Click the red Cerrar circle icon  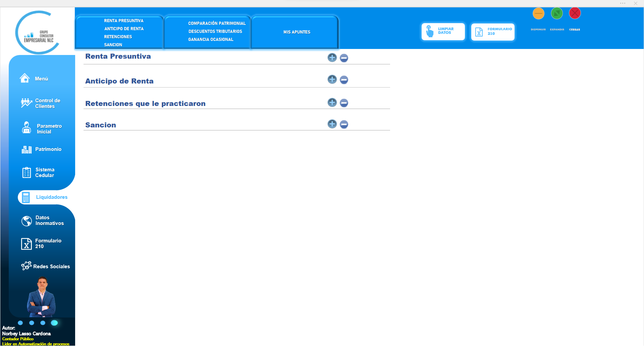(575, 13)
